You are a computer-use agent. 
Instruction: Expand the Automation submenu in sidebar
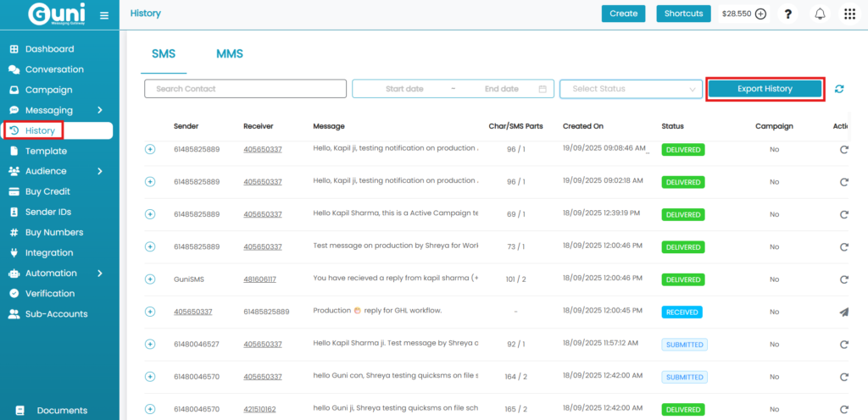pos(99,273)
